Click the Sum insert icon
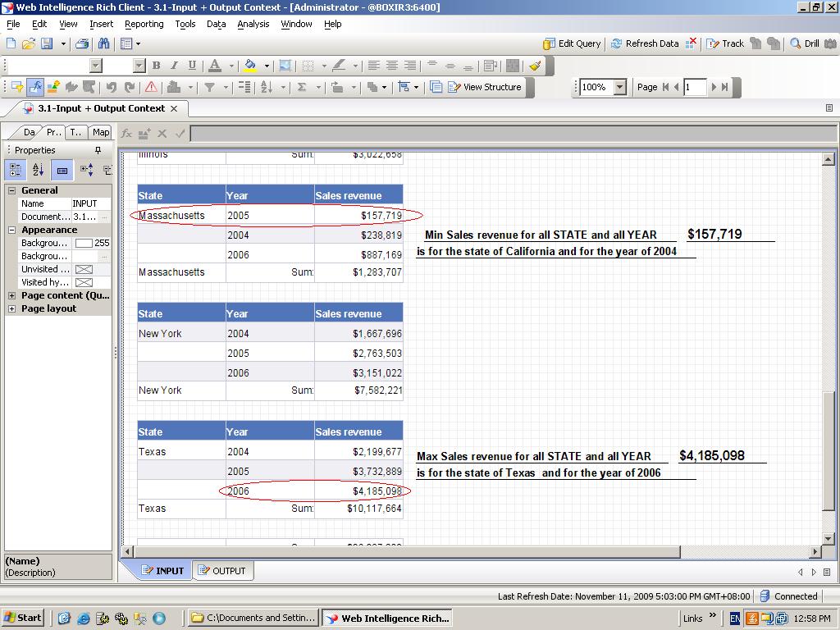 300,87
